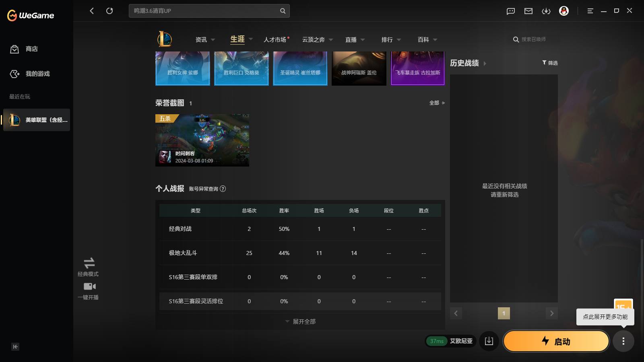Click the 启动 launch button
Viewport: 644px width, 362px height.
(556, 341)
